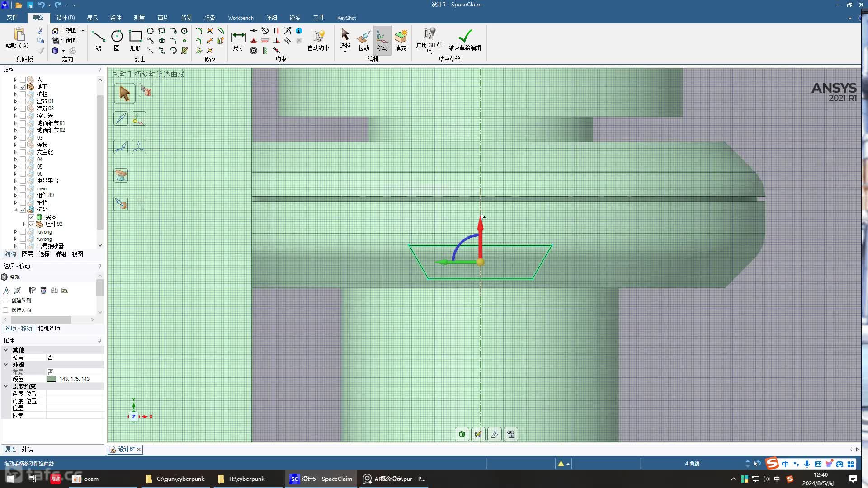868x488 pixels.
Task: Toggle visibility checkbox for 地面
Action: pos(23,87)
